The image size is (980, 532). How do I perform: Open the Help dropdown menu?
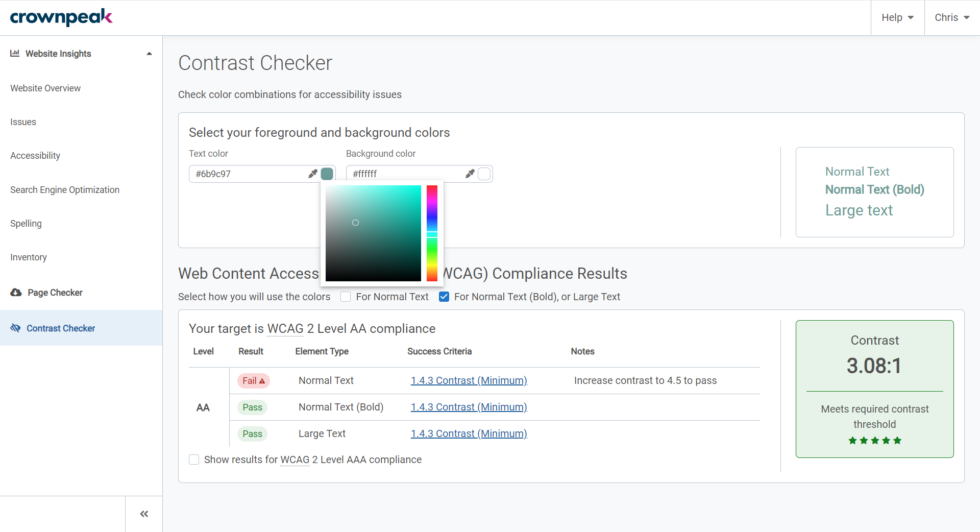click(897, 17)
